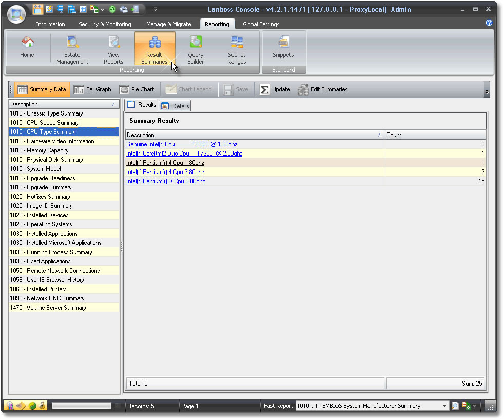Screen dimensions: 504x420
Task: Click the grid view icon in quick access toolbar
Action: (x=83, y=9)
